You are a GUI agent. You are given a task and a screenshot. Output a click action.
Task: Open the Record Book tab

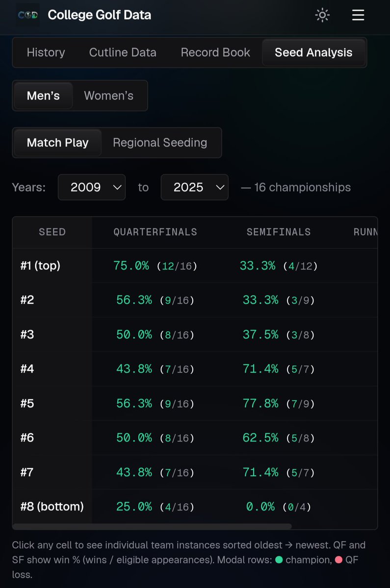tap(215, 52)
